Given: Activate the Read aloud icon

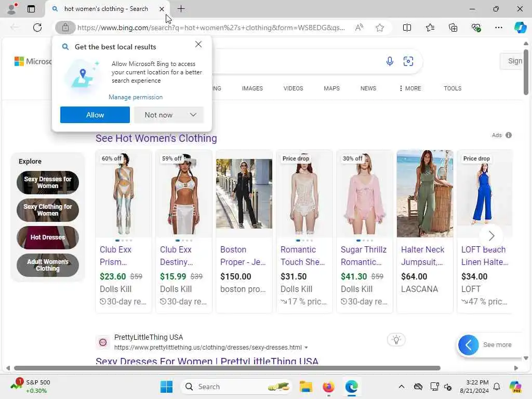Looking at the screenshot, I should pos(359,28).
